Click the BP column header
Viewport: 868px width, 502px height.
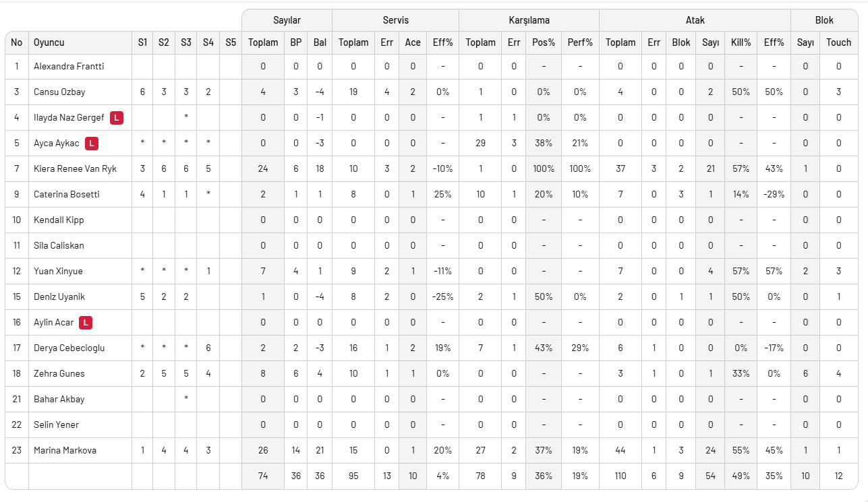[295, 42]
